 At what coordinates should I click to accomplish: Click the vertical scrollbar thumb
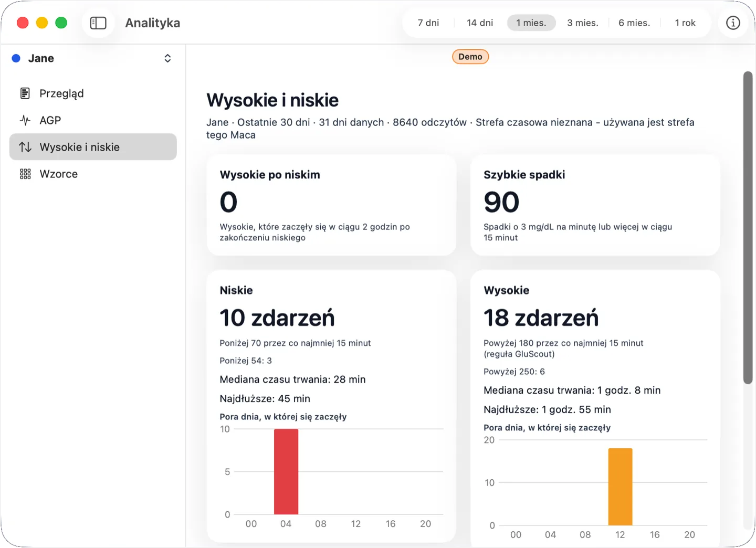[748, 228]
